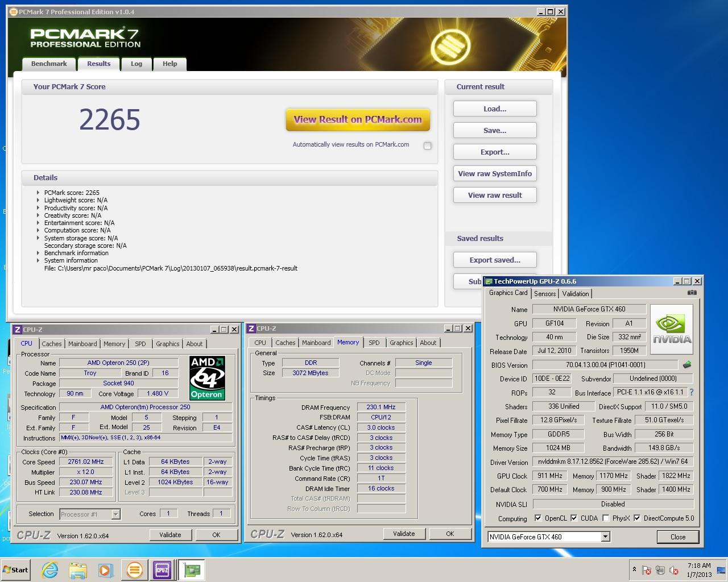
Task: Click the result file path text in Details
Action: pyautogui.click(x=171, y=268)
